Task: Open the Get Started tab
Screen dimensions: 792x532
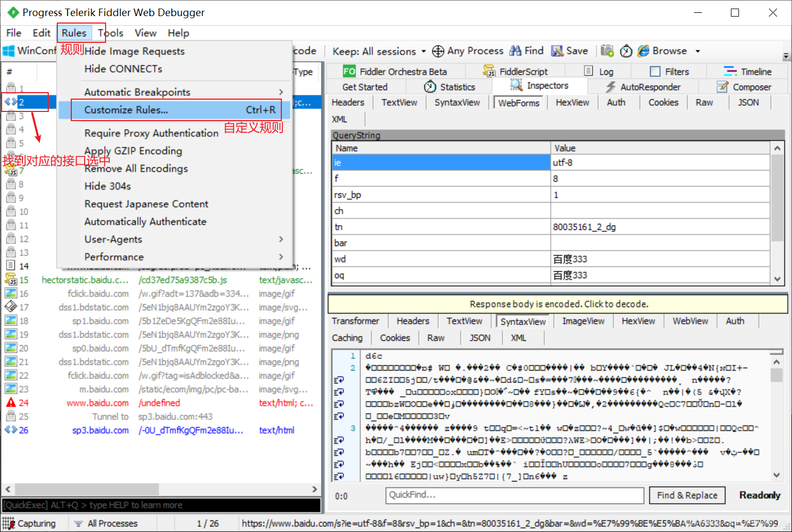Action: [x=365, y=87]
